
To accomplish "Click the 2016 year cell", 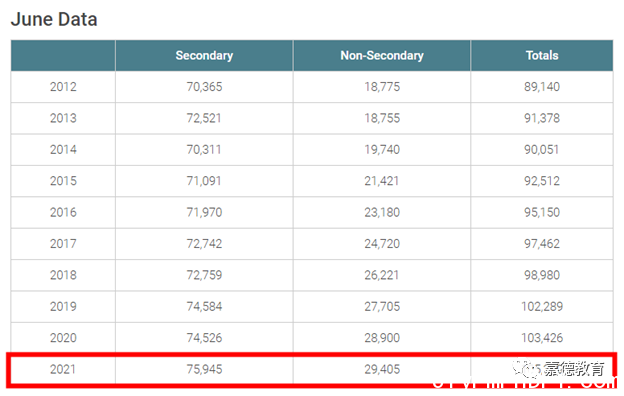I will pos(63,213).
